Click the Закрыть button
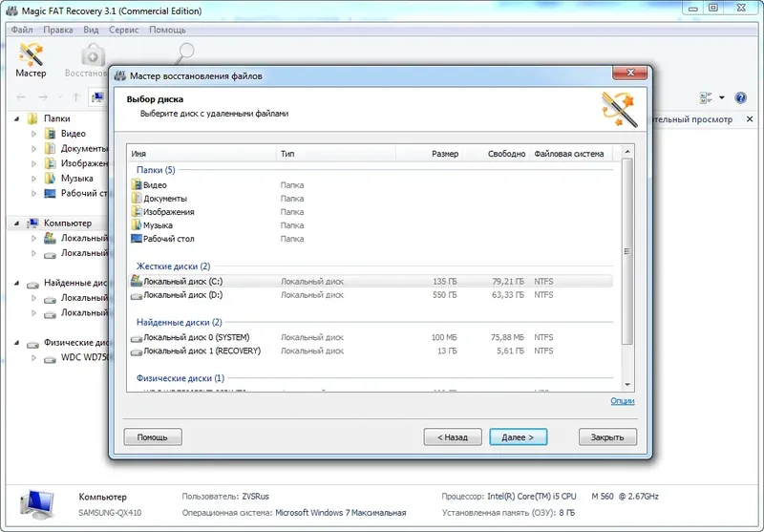The width and height of the screenshot is (764, 532). (x=607, y=437)
